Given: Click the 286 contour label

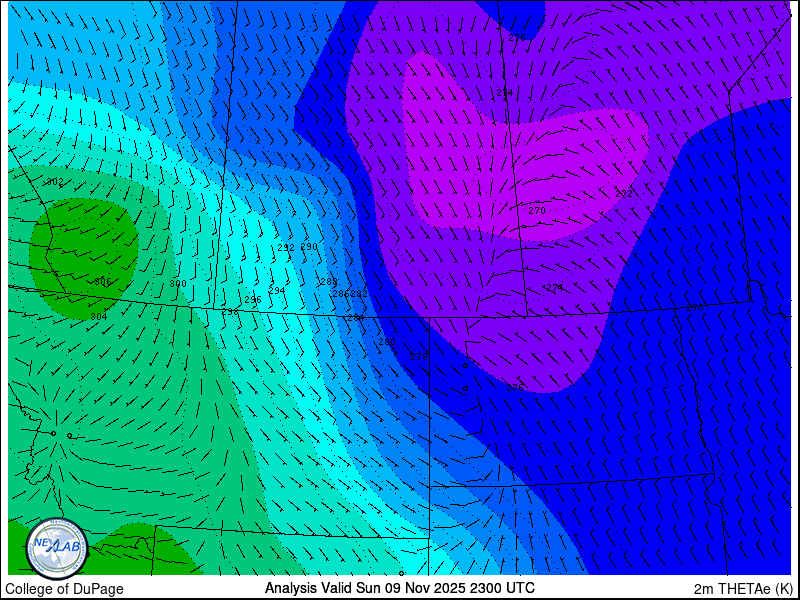Looking at the screenshot, I should (x=340, y=294).
